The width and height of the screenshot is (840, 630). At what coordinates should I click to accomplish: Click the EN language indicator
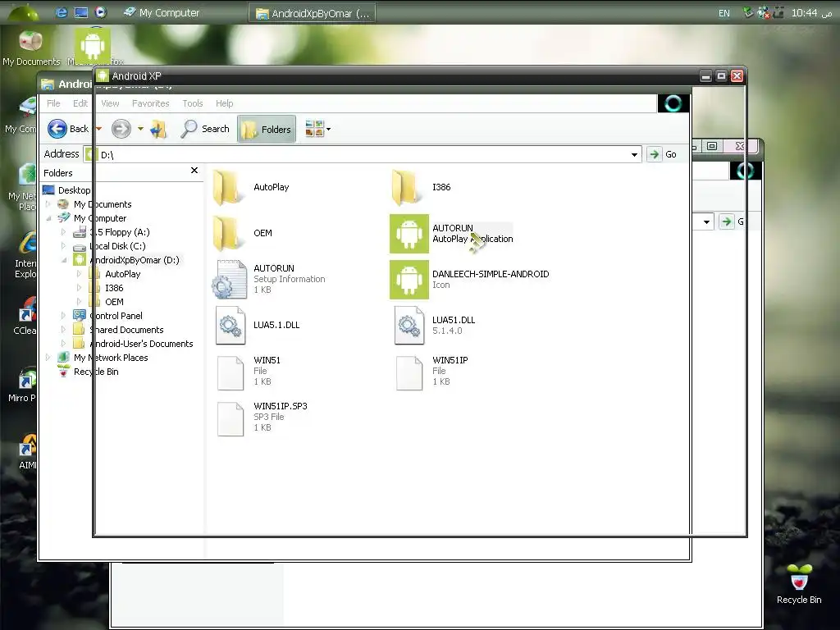click(x=724, y=13)
